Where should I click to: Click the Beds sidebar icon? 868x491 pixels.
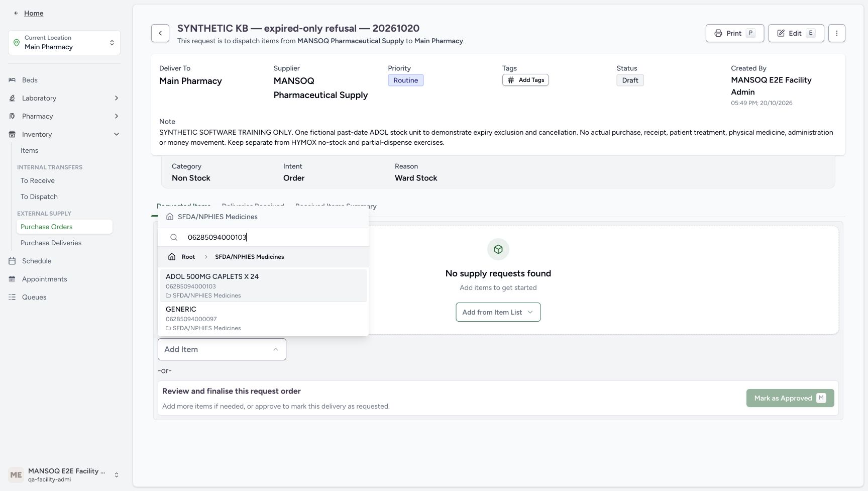12,80
